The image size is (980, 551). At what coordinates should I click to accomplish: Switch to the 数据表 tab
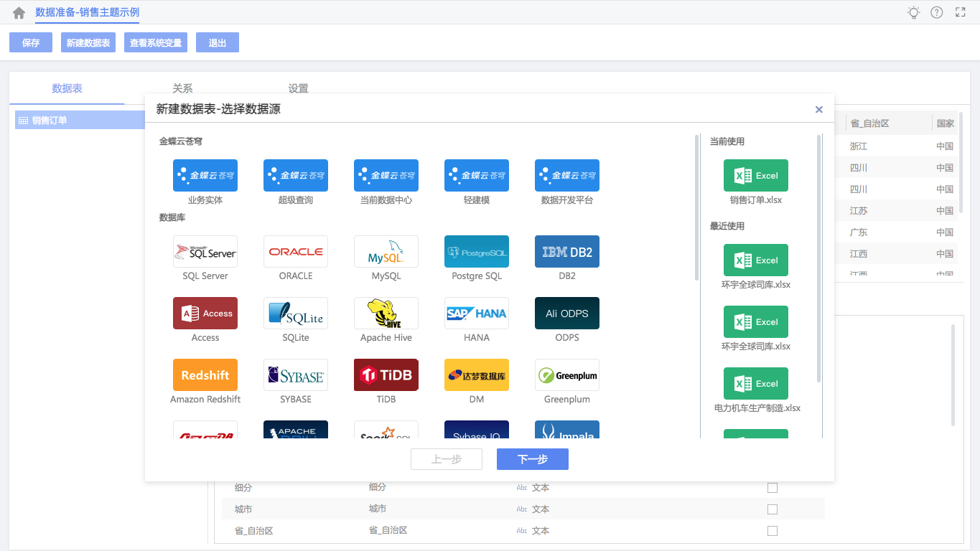click(x=67, y=88)
